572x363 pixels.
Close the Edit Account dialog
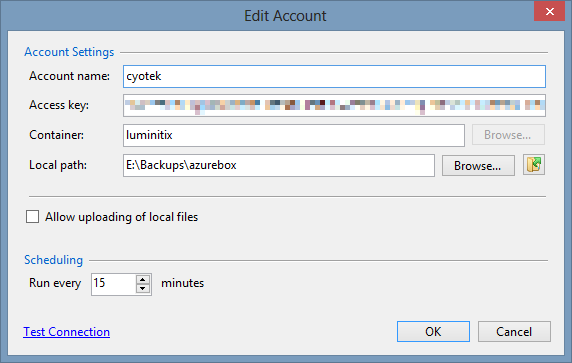click(549, 11)
